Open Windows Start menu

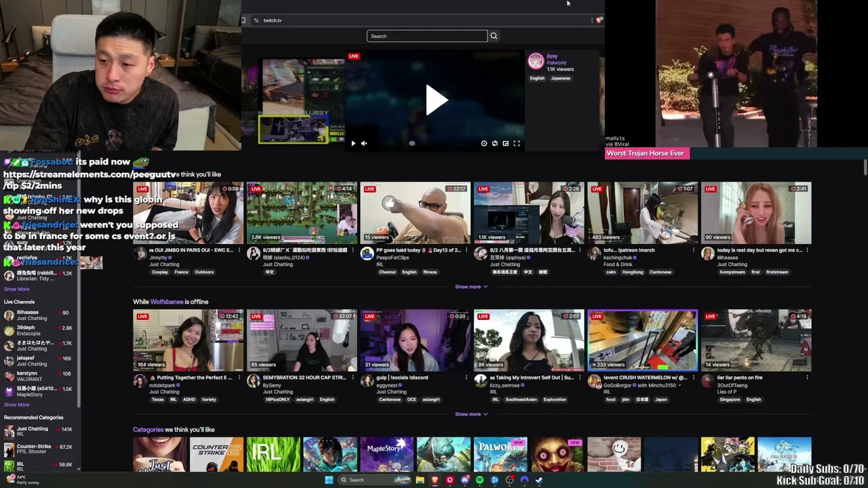point(329,480)
